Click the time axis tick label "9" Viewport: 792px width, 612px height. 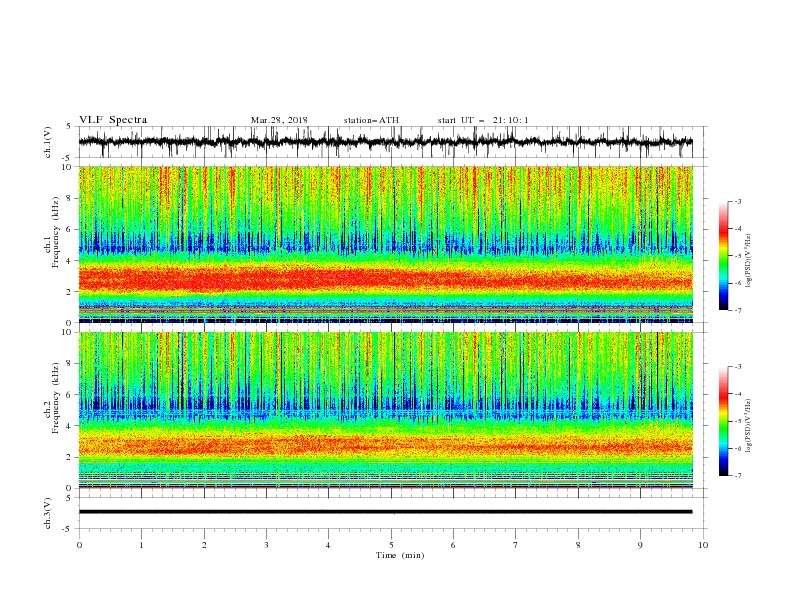click(x=640, y=545)
